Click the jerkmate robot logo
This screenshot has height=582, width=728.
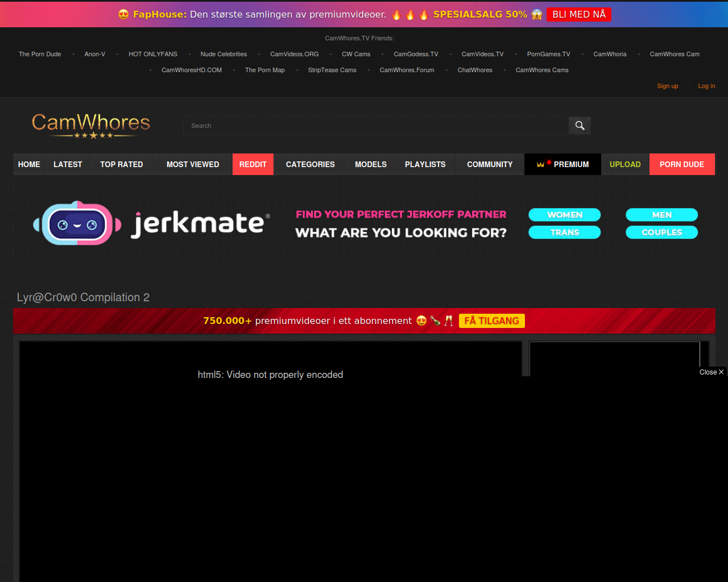tap(77, 223)
